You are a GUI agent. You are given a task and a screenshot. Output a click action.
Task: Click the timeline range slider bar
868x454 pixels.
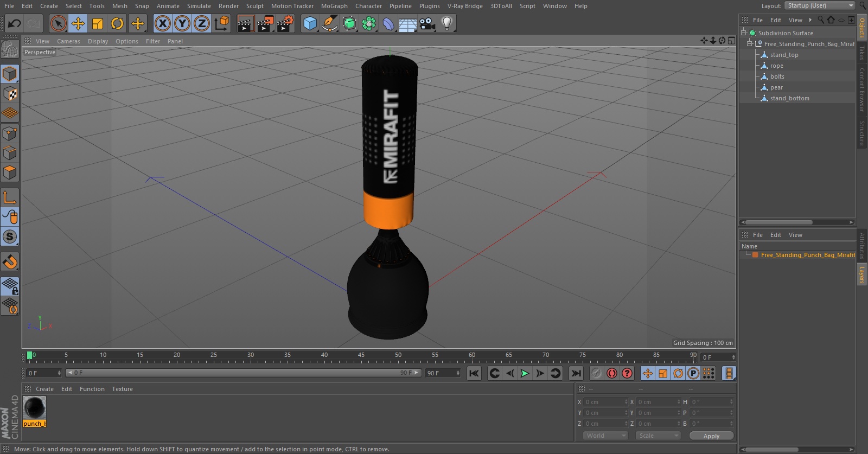point(243,373)
